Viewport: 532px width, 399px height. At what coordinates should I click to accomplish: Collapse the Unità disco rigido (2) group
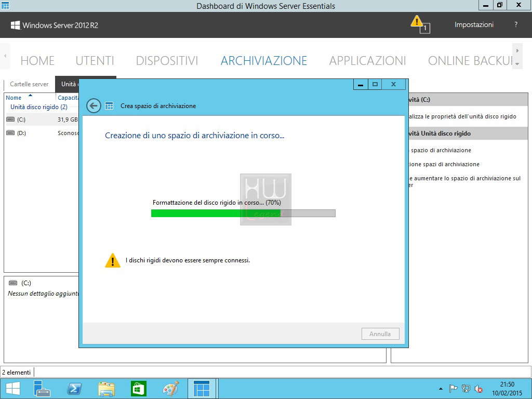point(38,107)
